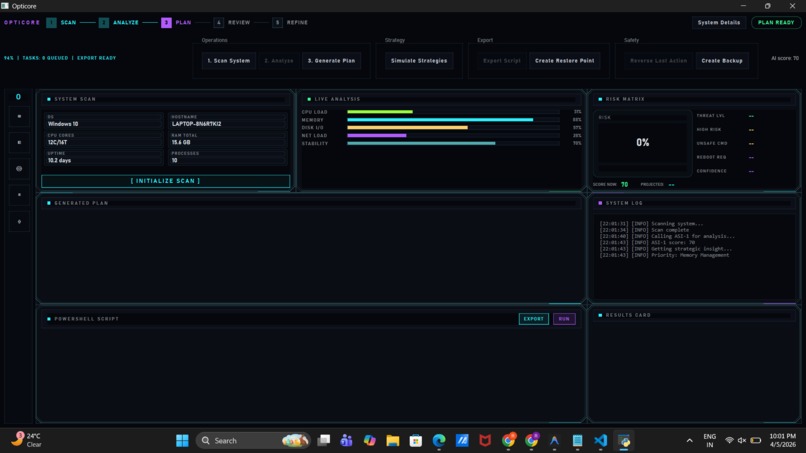Viewport: 806px width, 453px height.
Task: Open the Windows Start menu
Action: coord(182,441)
